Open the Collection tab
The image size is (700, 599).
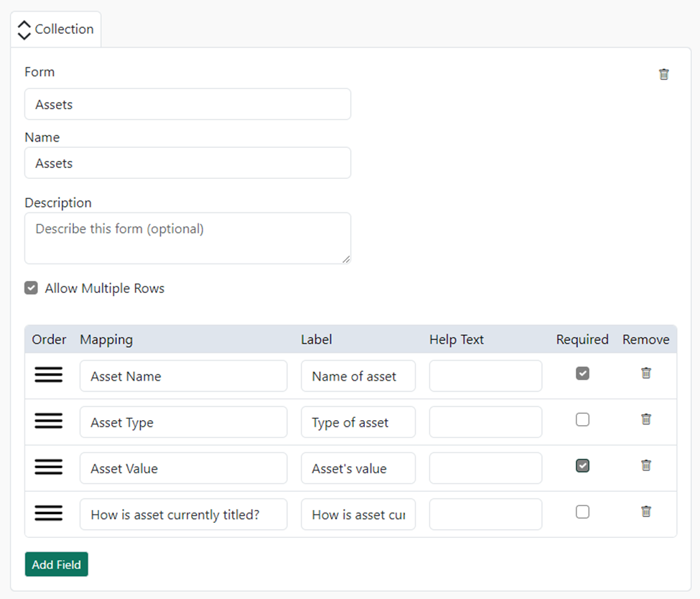pos(56,29)
